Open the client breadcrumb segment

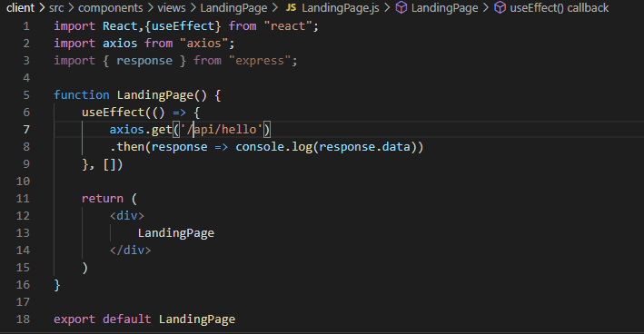point(21,7)
